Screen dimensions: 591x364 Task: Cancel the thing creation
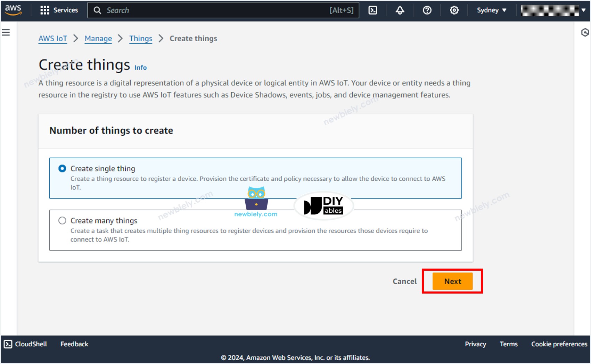(404, 281)
